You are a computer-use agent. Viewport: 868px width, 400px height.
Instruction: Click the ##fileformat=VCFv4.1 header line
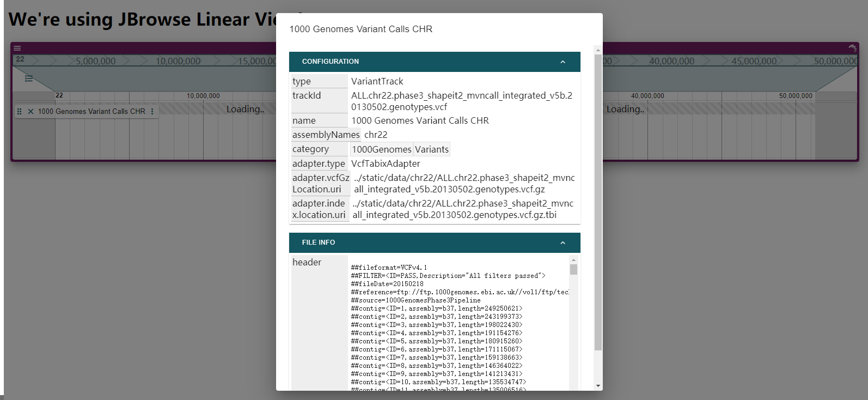[389, 268]
